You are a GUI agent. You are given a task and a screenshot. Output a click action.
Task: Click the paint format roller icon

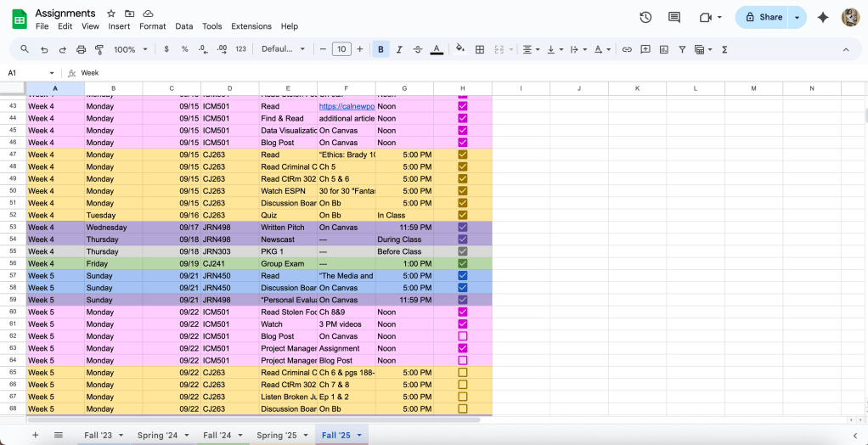click(99, 49)
